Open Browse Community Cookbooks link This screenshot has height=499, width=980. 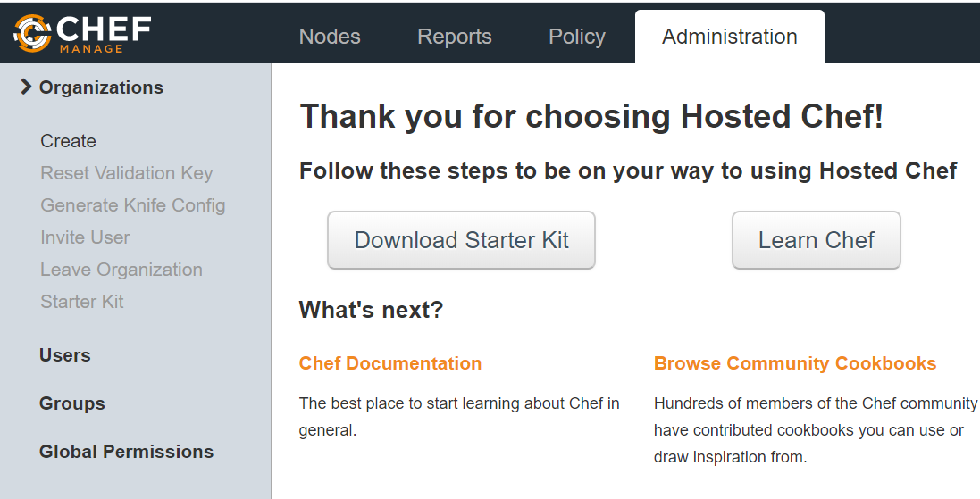[795, 363]
